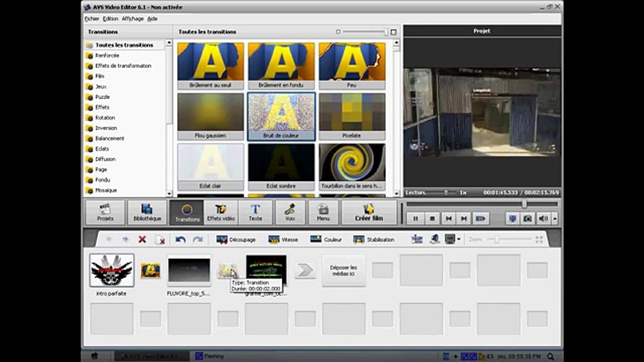Image resolution: width=644 pixels, height=362 pixels.
Task: Click the storyboard view icon
Action: (x=417, y=239)
